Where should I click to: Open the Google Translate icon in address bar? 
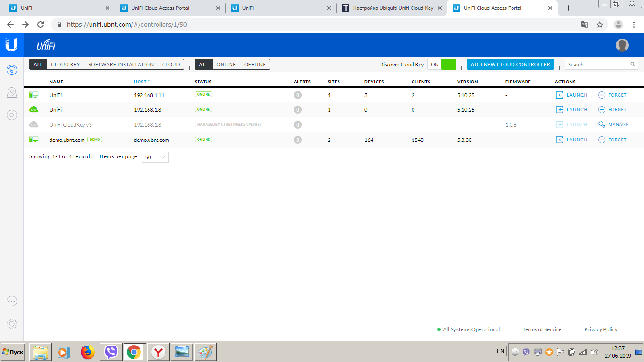(x=584, y=25)
